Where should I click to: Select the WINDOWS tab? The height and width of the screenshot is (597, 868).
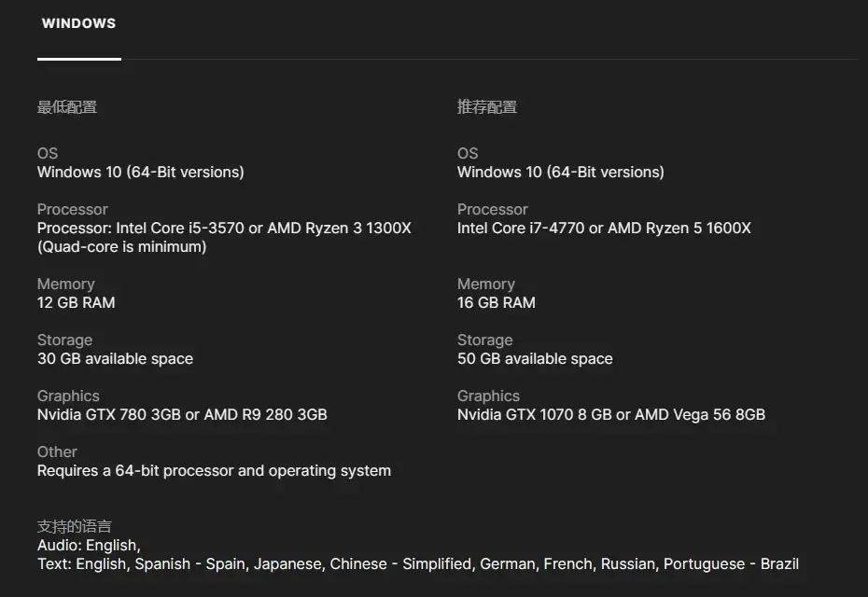click(78, 24)
